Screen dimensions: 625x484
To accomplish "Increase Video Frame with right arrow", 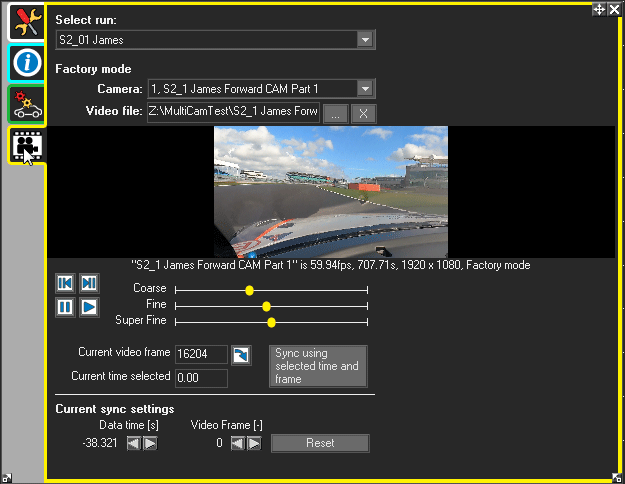I will (254, 443).
